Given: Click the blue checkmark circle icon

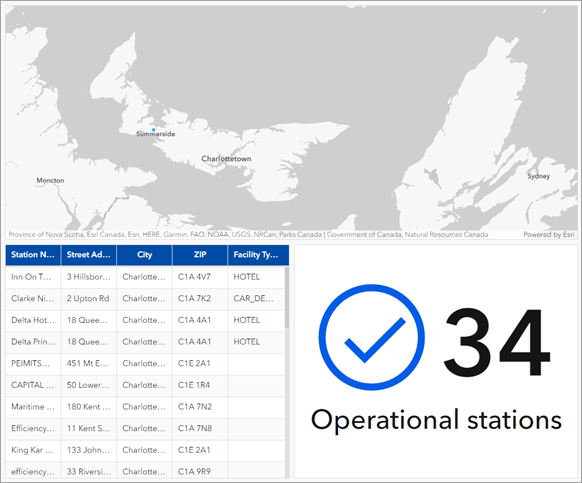Looking at the screenshot, I should (372, 337).
